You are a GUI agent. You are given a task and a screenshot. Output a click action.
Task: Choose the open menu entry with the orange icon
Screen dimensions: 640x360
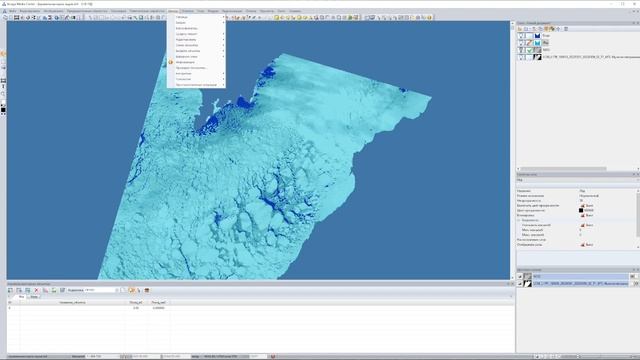pyautogui.click(x=196, y=62)
